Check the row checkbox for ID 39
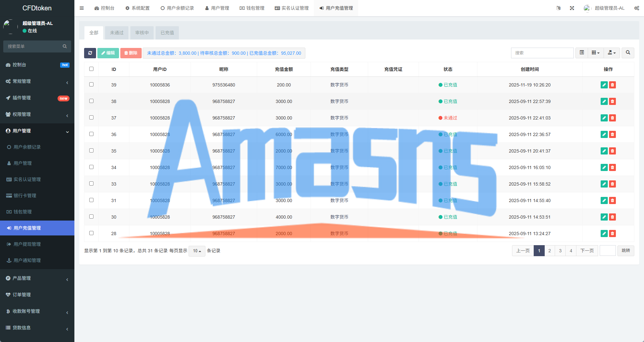This screenshot has height=342, width=644. [x=91, y=85]
